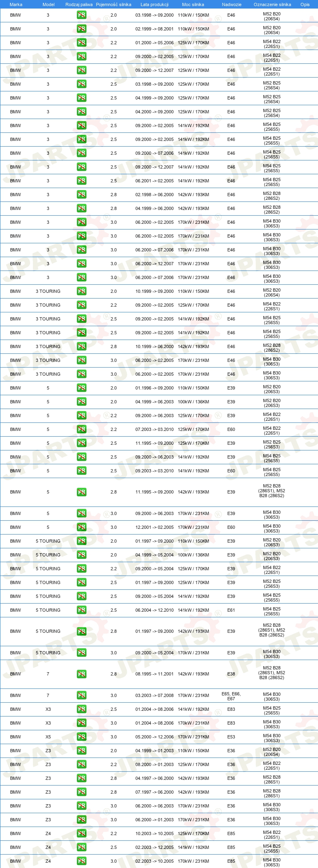
Task: Click the E65, E66, E67 body cell
Action: coord(231,696)
